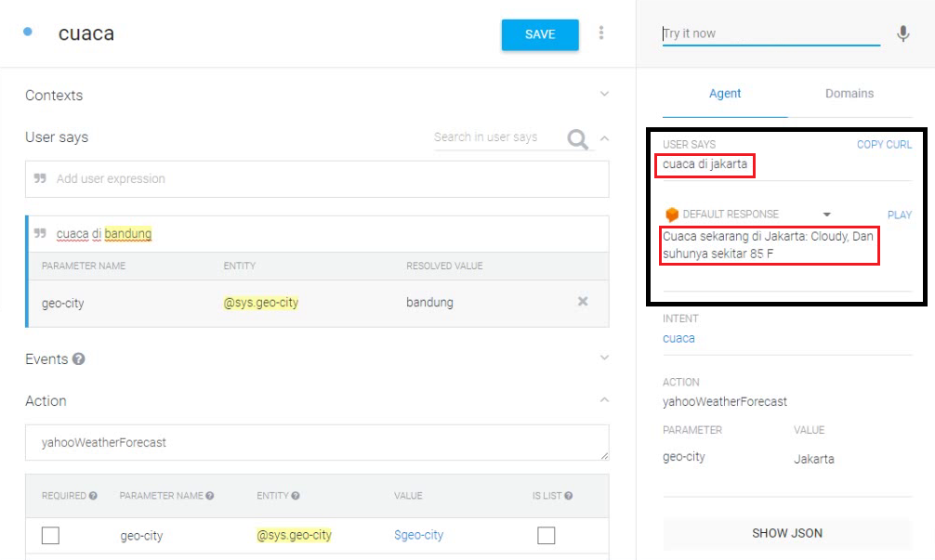Click the help icon beside IS LIST column
The image size is (935, 560).
coord(568,496)
